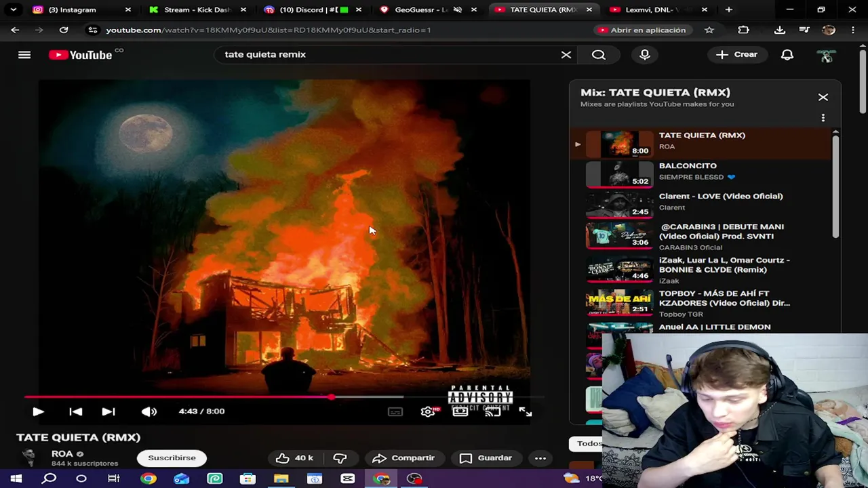Select the playing TATE QUIETA (RMX) playlist row
Viewport: 868px width, 488px height.
[x=701, y=143]
